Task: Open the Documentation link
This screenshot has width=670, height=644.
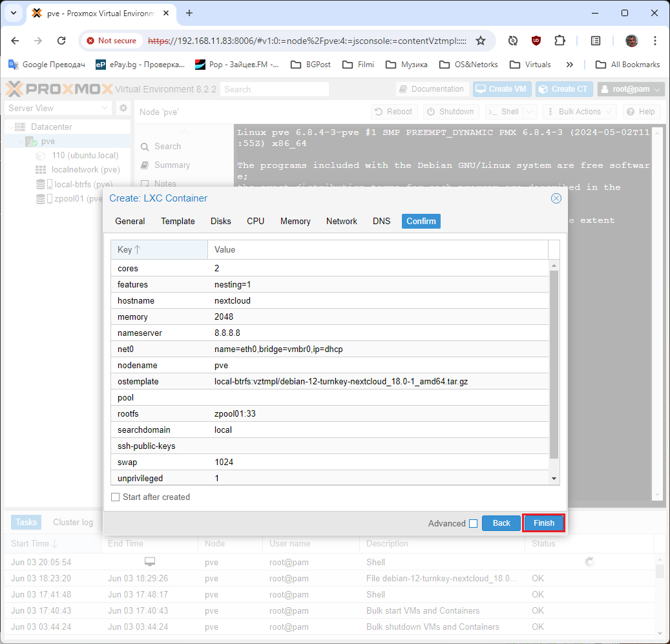Action: click(x=432, y=89)
